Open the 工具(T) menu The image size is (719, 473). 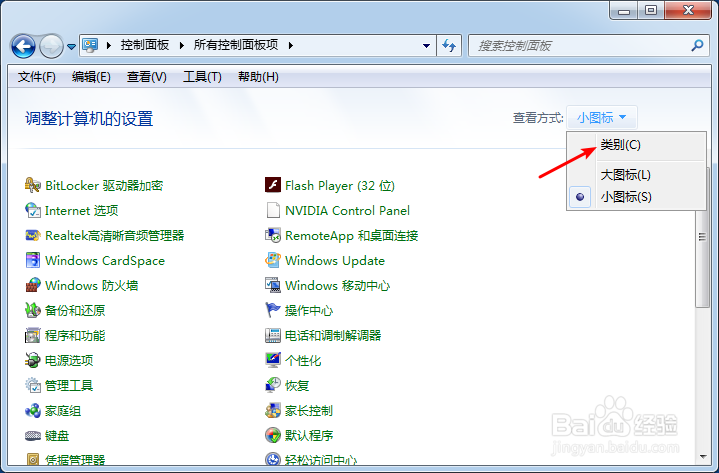(202, 77)
